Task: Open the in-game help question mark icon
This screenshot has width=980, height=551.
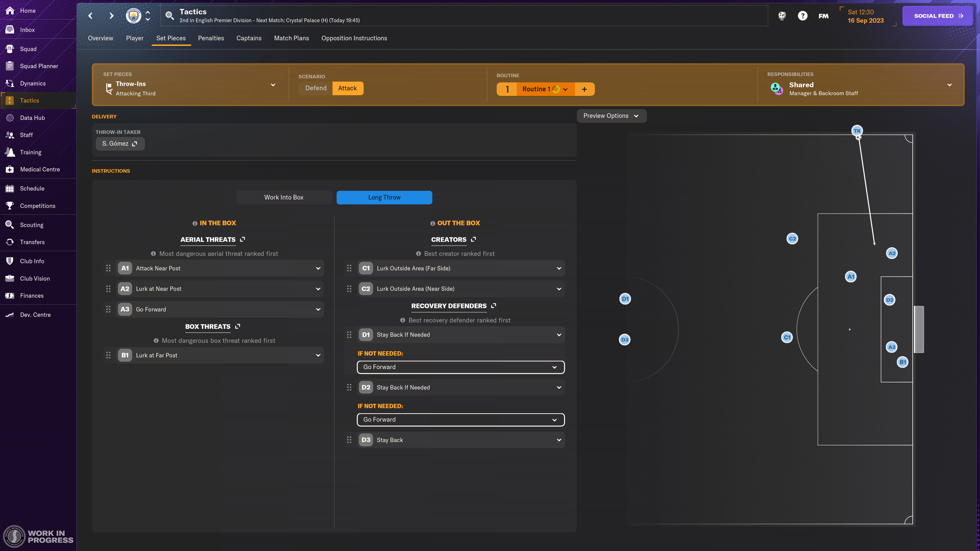Action: click(802, 16)
